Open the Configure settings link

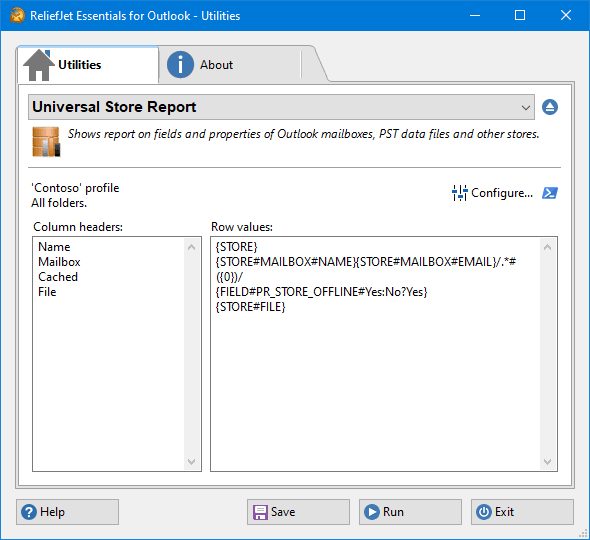[x=502, y=193]
